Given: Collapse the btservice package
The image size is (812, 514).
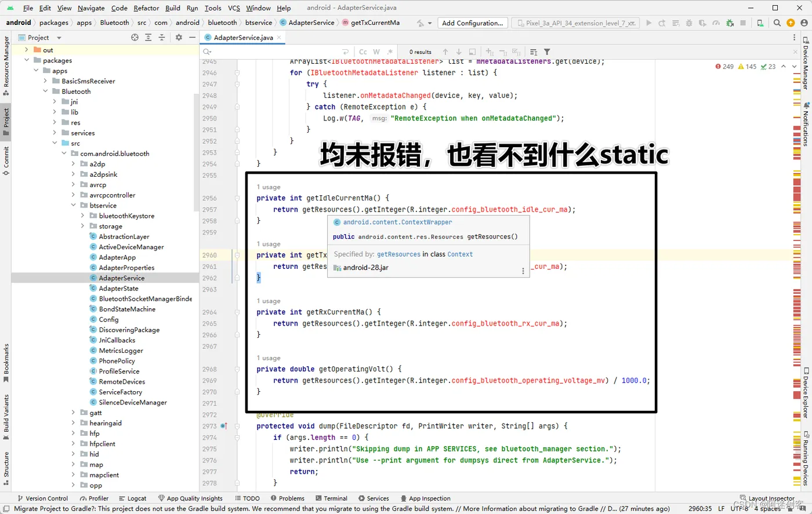Looking at the screenshot, I should coord(73,205).
